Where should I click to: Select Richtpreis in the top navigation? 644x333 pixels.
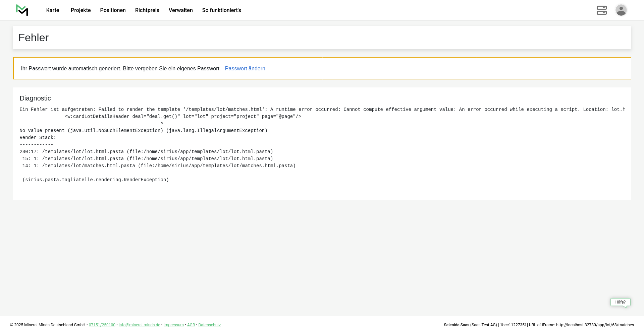(147, 10)
